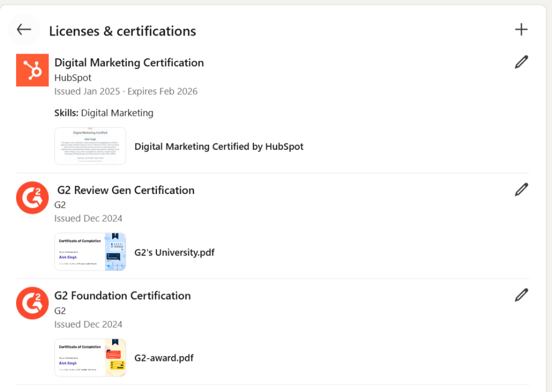Preview the G2-award.pdf thumbnail

90,358
